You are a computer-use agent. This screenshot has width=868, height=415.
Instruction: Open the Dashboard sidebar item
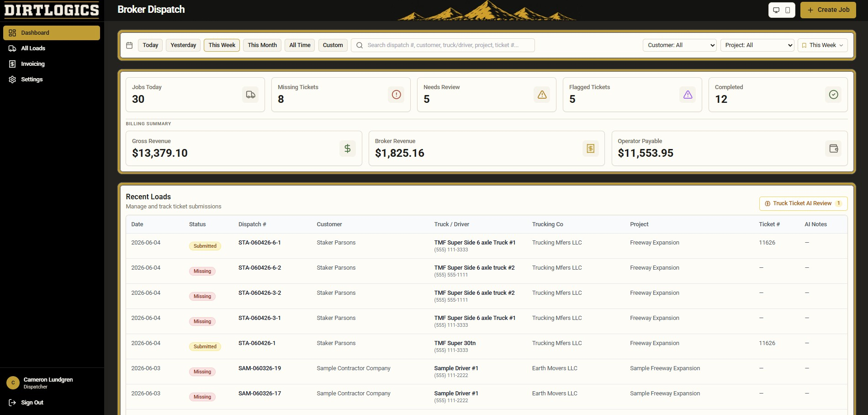tap(52, 33)
